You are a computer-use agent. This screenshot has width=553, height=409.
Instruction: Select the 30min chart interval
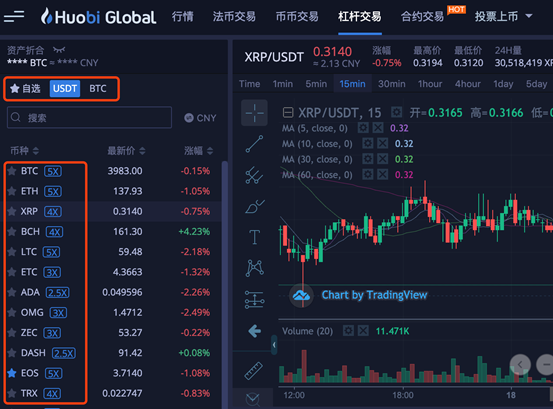click(391, 84)
